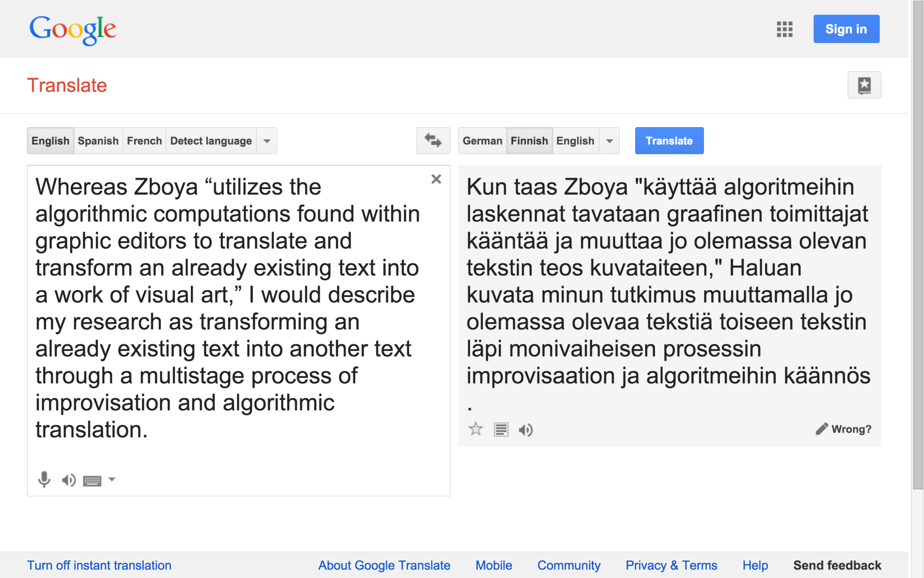The width and height of the screenshot is (924, 578).
Task: Open the Phrasebook star icon
Action: (864, 85)
